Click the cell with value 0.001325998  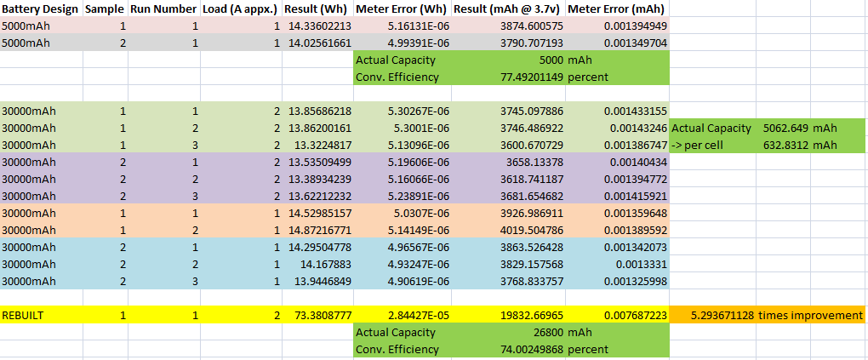(x=617, y=281)
